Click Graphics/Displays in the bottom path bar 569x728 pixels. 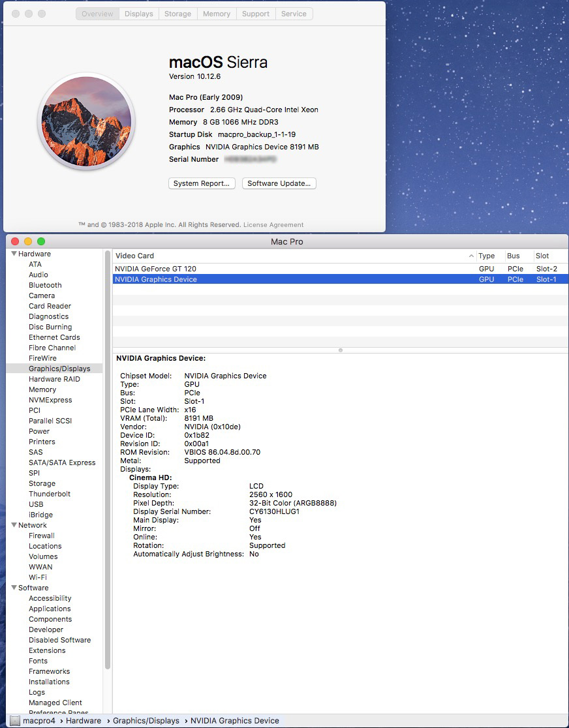[x=146, y=721]
